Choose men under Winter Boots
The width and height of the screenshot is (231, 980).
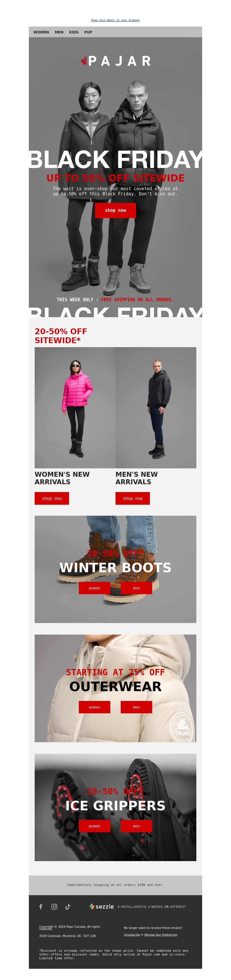pyautogui.click(x=136, y=588)
